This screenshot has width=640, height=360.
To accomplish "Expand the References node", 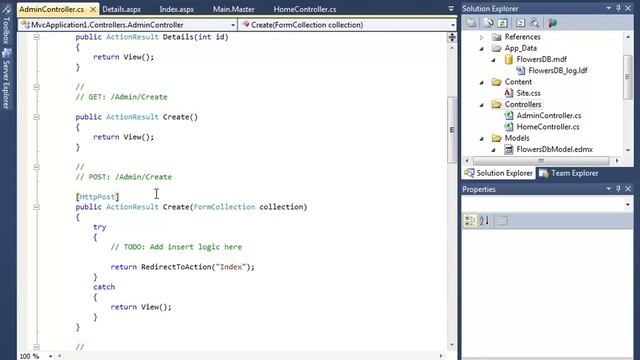I will pos(482,37).
